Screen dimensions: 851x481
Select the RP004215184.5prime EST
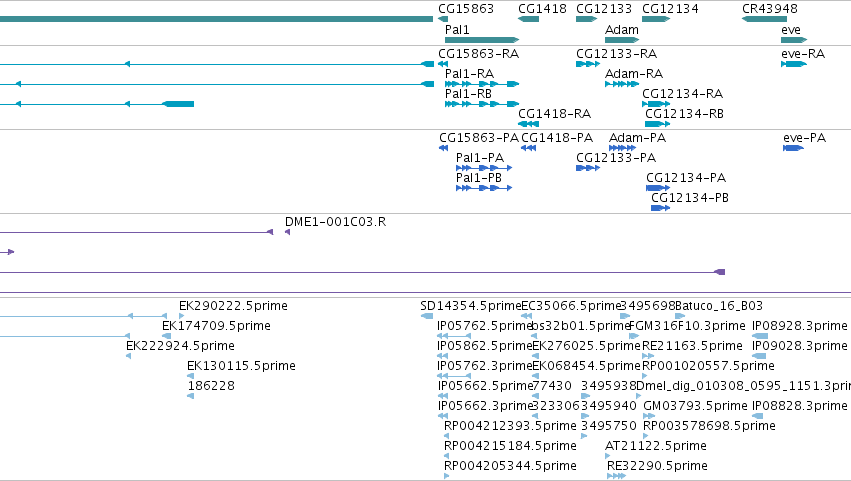pos(446,456)
